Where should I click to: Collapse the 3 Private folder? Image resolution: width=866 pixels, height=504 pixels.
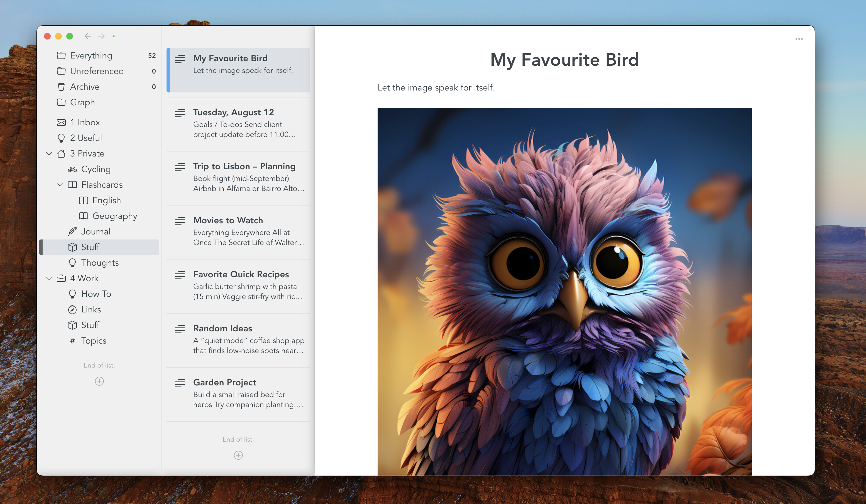coord(49,154)
